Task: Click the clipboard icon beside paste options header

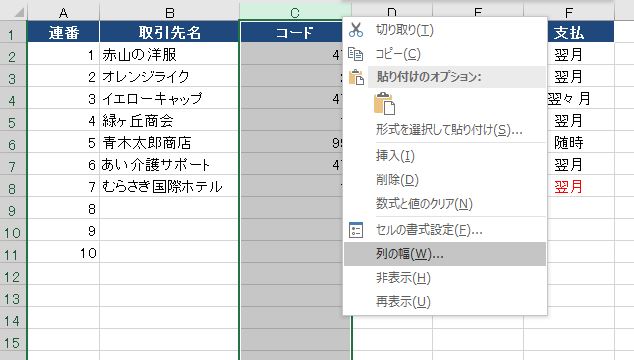Action: pyautogui.click(x=356, y=77)
